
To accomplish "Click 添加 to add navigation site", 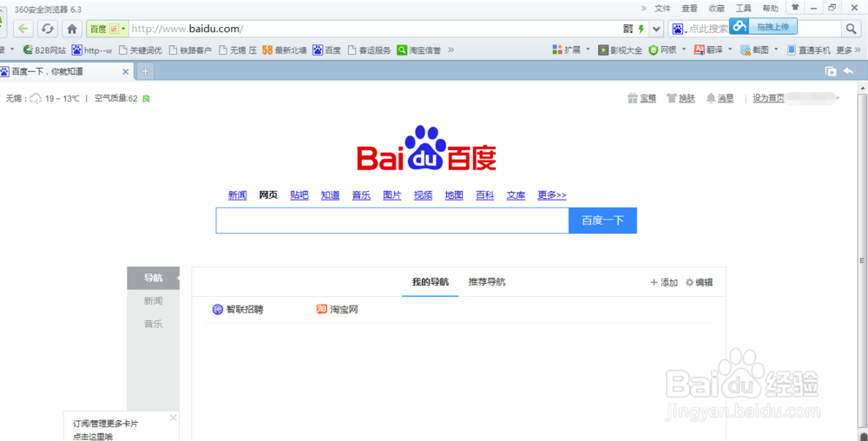I will (664, 283).
